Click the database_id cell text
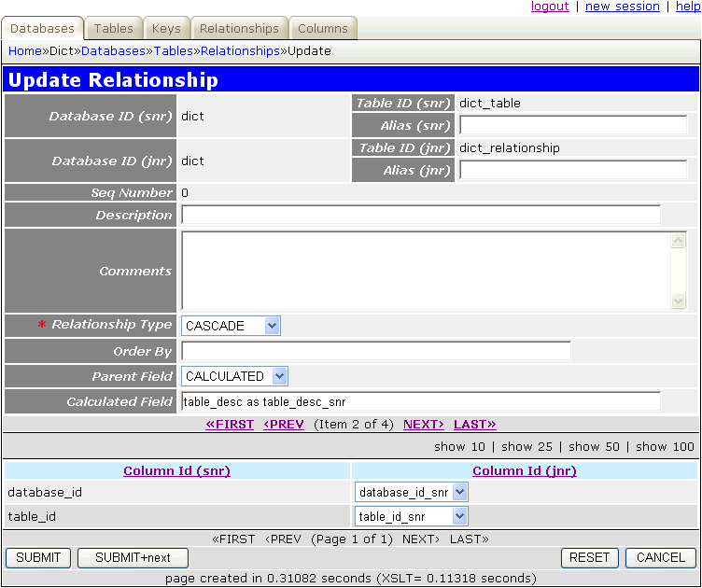The image size is (702, 588). (x=45, y=492)
